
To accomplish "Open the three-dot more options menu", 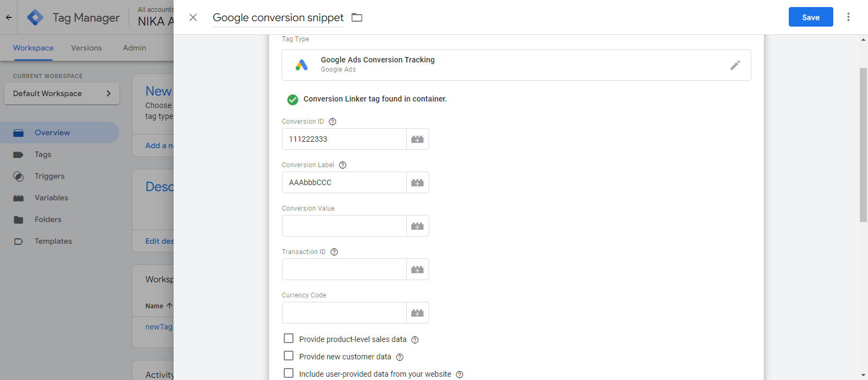I will (x=848, y=17).
